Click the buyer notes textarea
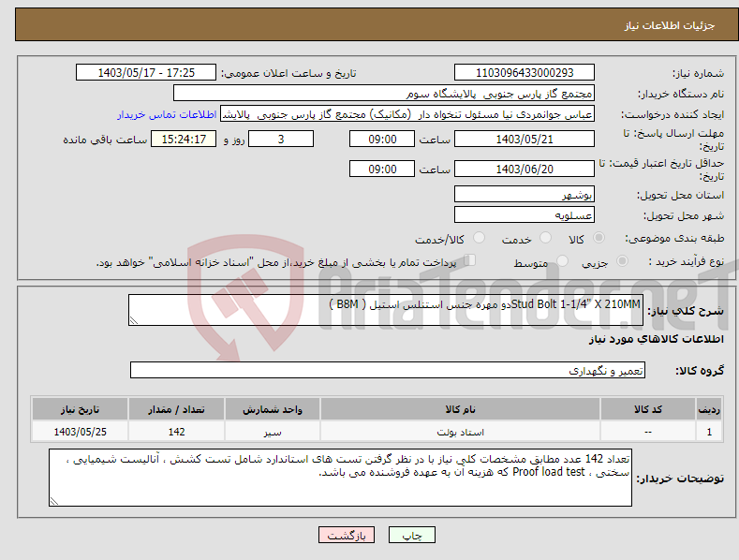The image size is (739, 560). click(340, 478)
